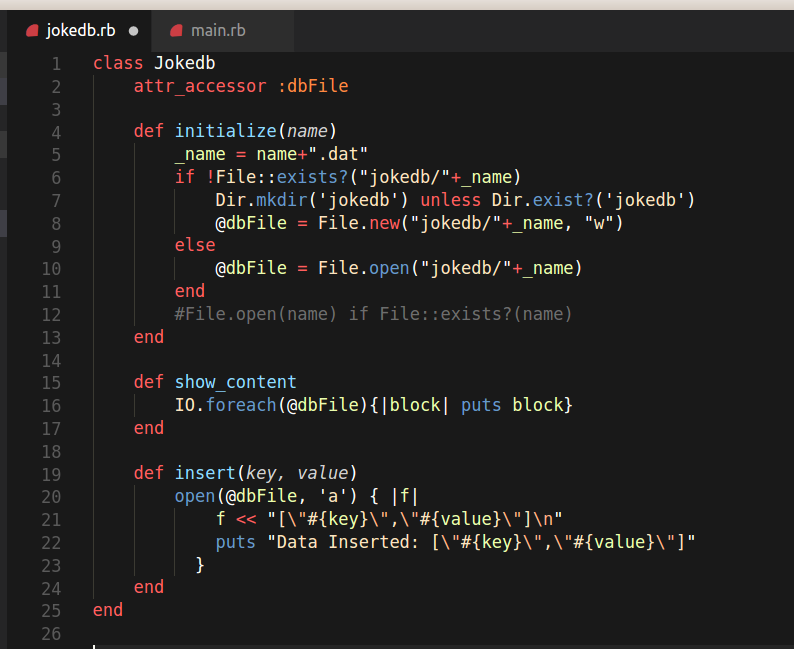Click line number 25 in gutter
The image size is (794, 649).
point(51,611)
